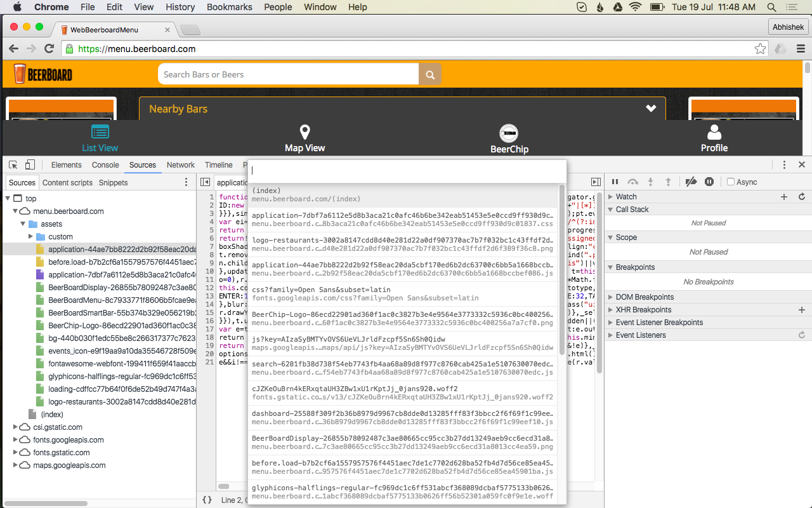This screenshot has height=508, width=812.
Task: Click the orange search magnifier button
Action: (x=429, y=74)
